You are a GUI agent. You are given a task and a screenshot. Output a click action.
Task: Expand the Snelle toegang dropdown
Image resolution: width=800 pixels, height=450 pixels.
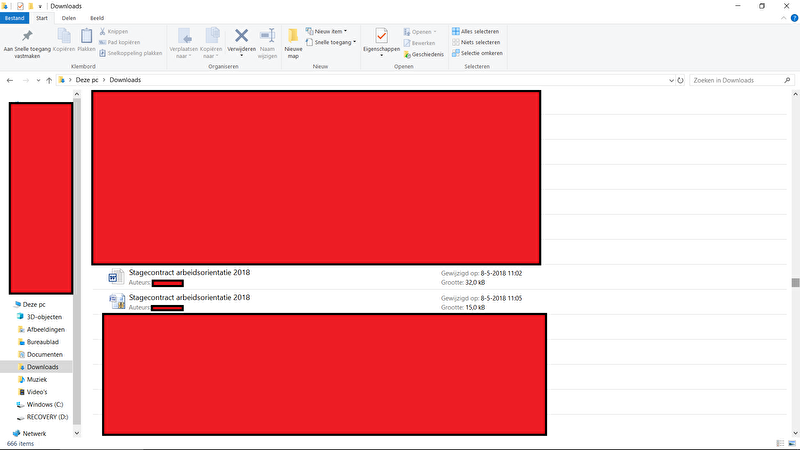332,42
